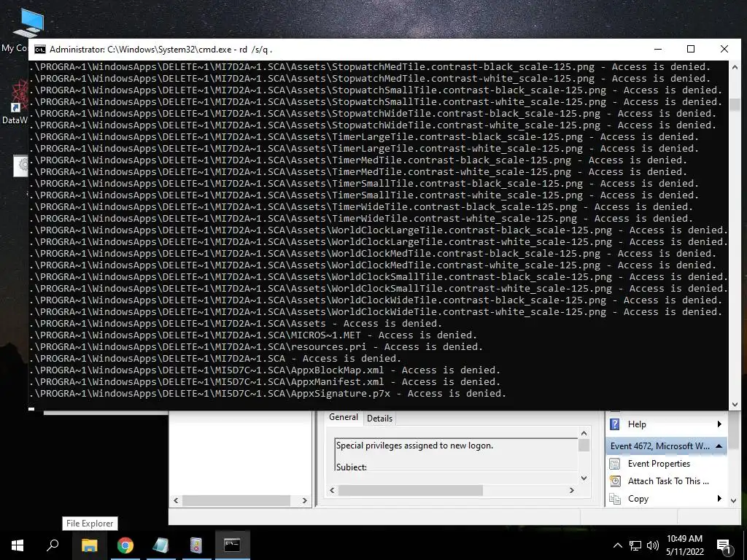Screen dimensions: 747x560
Task: Open the Event Viewer taskbar icon
Action: click(x=196, y=545)
